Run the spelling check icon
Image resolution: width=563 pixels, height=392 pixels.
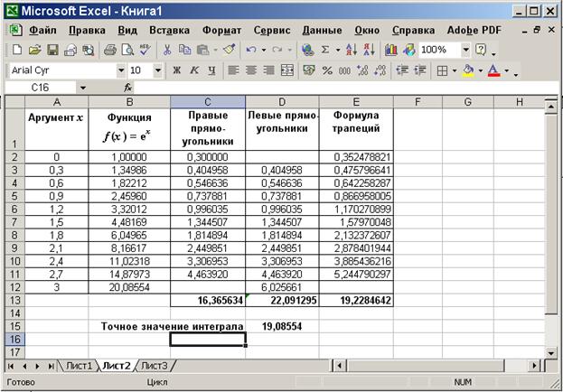point(145,50)
